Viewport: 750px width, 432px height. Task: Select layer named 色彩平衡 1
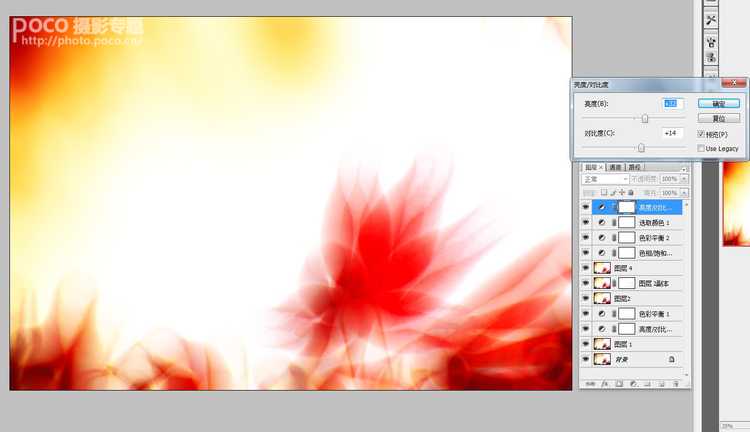pos(654,314)
